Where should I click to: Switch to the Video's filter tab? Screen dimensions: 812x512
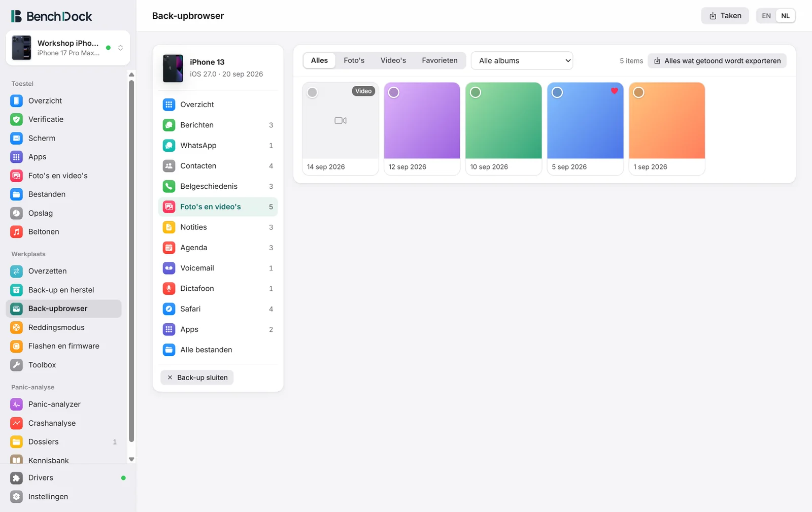coord(393,60)
